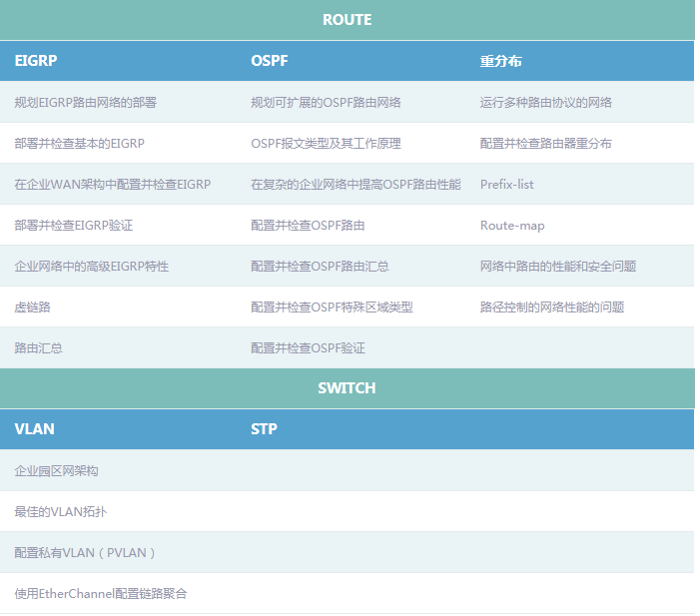The width and height of the screenshot is (700, 616).
Task: Click the SWITCH section header
Action: pos(347,388)
